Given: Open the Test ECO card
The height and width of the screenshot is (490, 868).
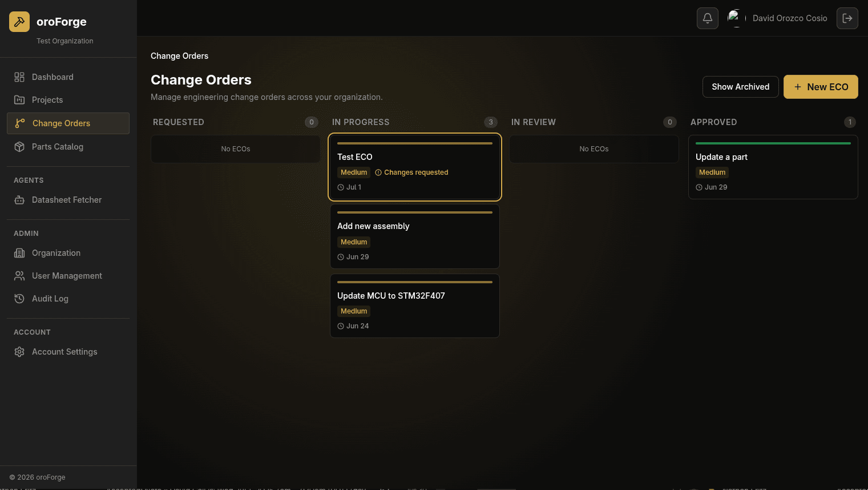Looking at the screenshot, I should 415,167.
